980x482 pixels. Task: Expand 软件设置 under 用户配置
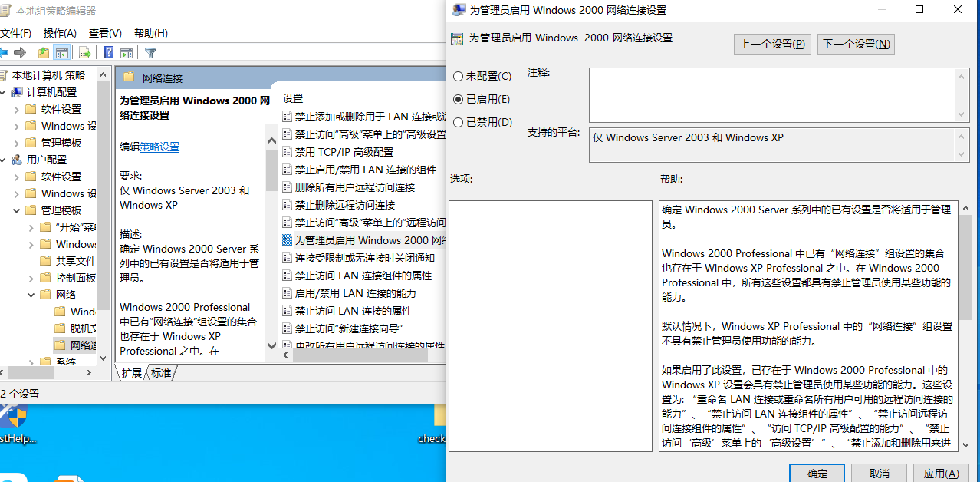point(16,177)
